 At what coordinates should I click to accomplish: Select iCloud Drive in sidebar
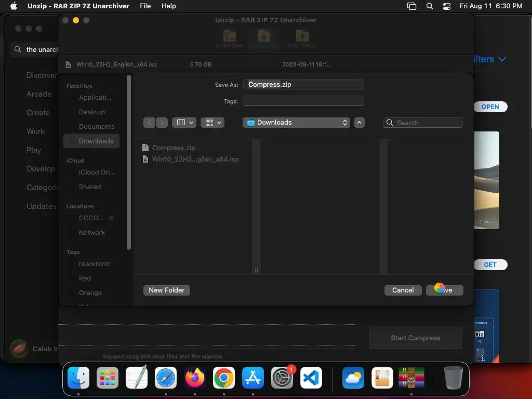[x=91, y=172]
